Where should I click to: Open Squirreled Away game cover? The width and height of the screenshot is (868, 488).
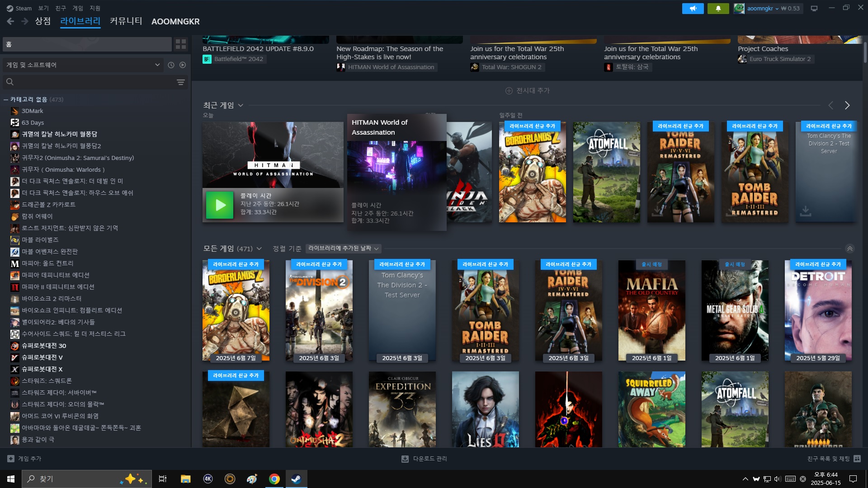[x=652, y=409]
